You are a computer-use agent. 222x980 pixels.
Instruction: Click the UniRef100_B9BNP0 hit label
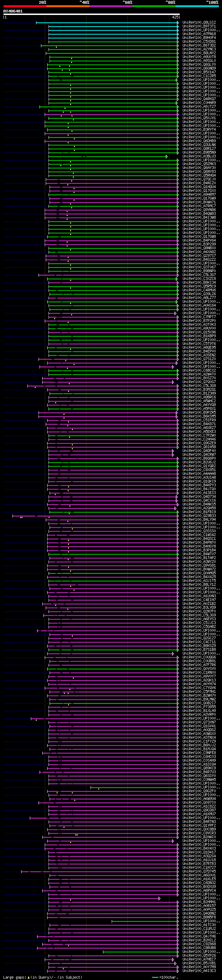point(199,271)
